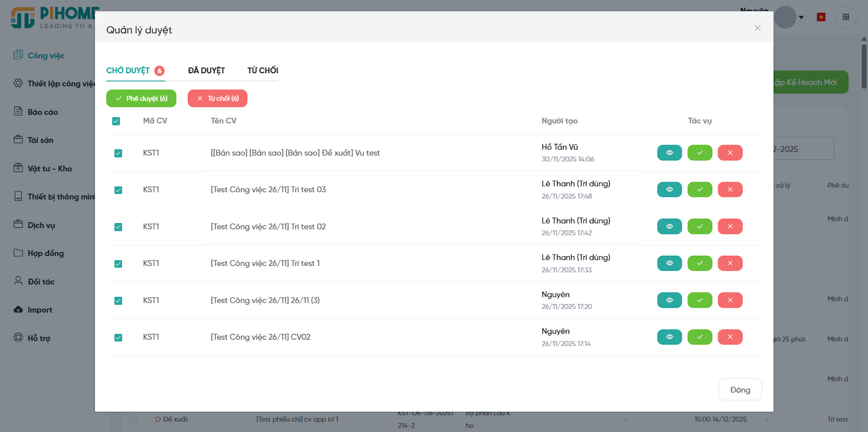View details of Tri test 1 row

click(x=669, y=264)
